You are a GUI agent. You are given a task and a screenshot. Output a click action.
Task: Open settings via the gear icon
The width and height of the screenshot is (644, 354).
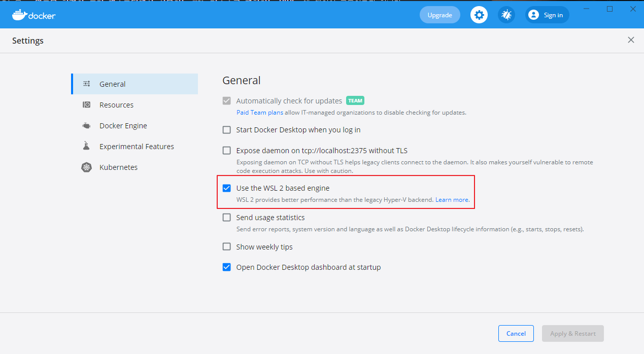pyautogui.click(x=479, y=15)
